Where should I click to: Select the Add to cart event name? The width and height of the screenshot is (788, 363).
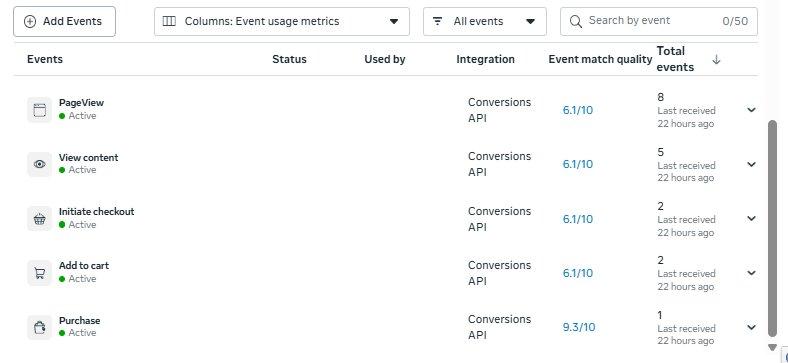83,265
